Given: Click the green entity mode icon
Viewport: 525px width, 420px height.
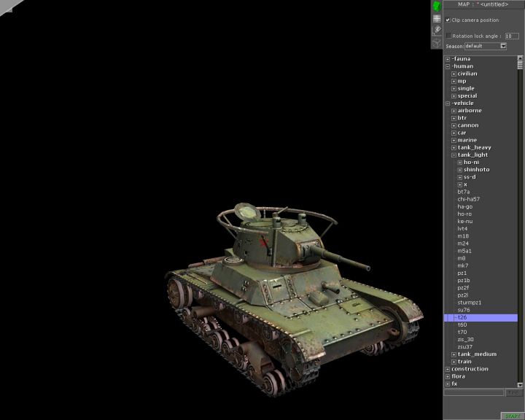Looking at the screenshot, I should (437, 6).
